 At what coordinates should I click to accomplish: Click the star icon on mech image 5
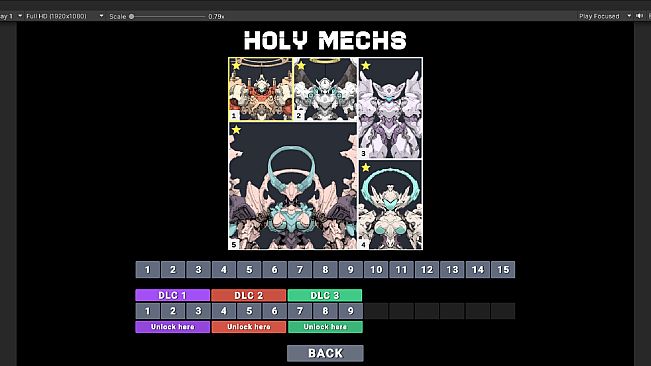point(236,129)
